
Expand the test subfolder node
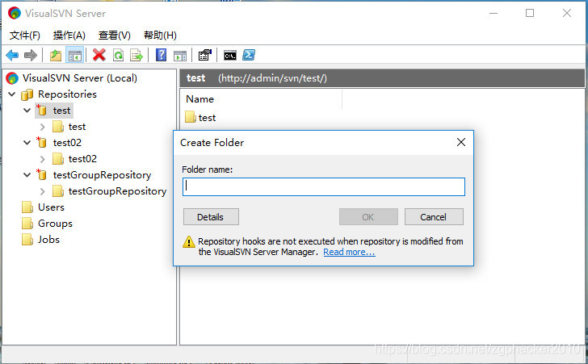[x=42, y=127]
